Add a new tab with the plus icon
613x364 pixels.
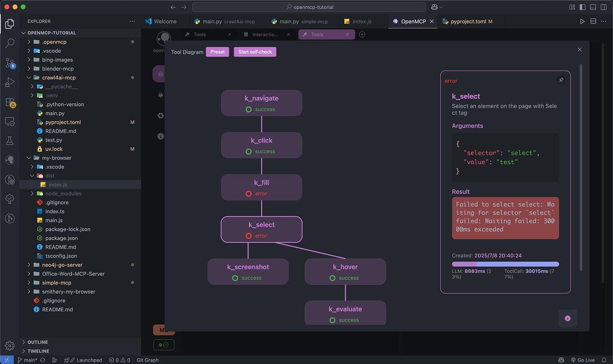point(362,35)
